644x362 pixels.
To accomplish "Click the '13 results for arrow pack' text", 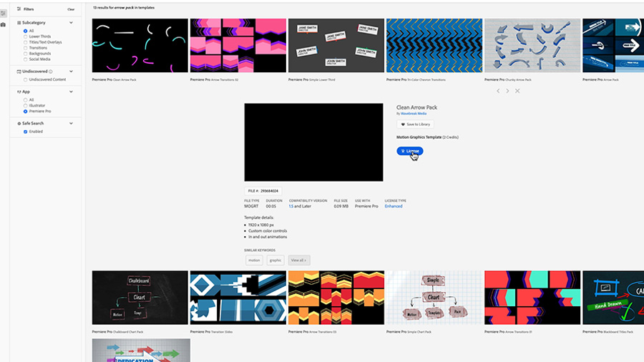I will tap(124, 8).
